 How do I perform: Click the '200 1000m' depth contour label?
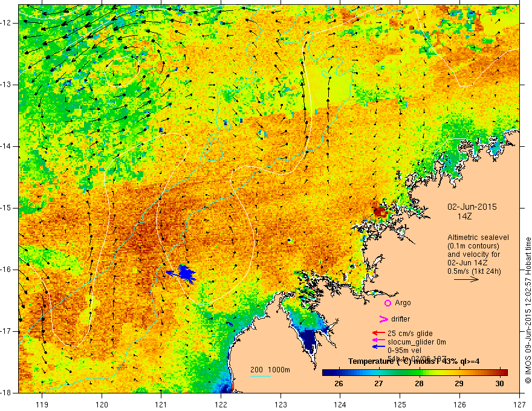point(270,370)
